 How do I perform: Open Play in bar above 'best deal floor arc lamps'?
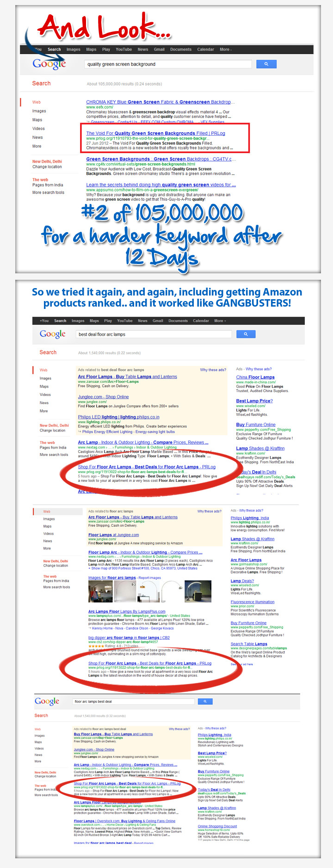point(108,320)
